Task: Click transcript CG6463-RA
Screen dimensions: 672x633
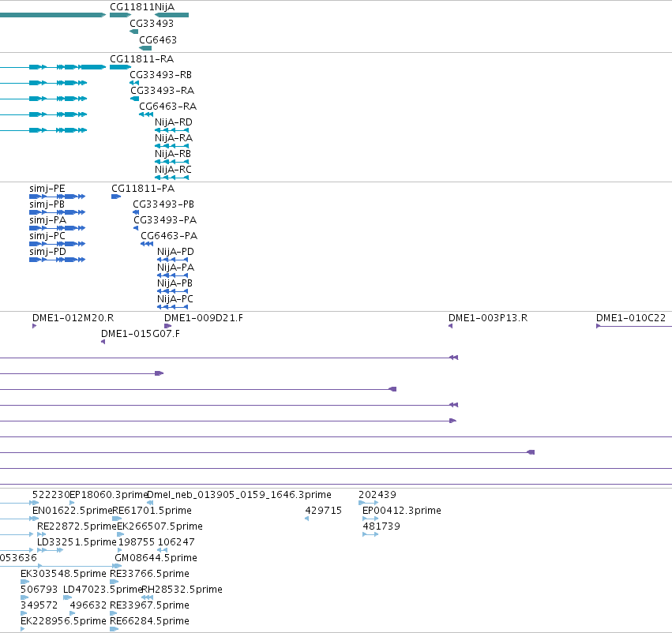Action: tap(168, 107)
